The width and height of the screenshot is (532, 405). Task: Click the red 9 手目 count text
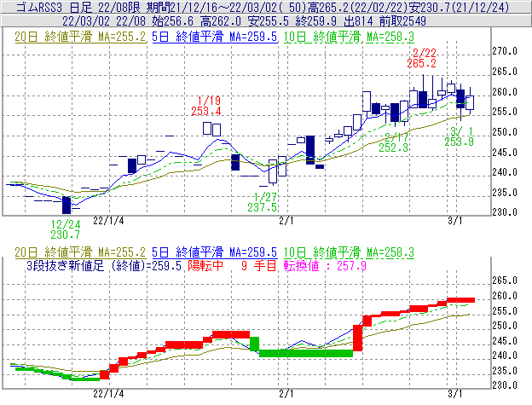259,265
